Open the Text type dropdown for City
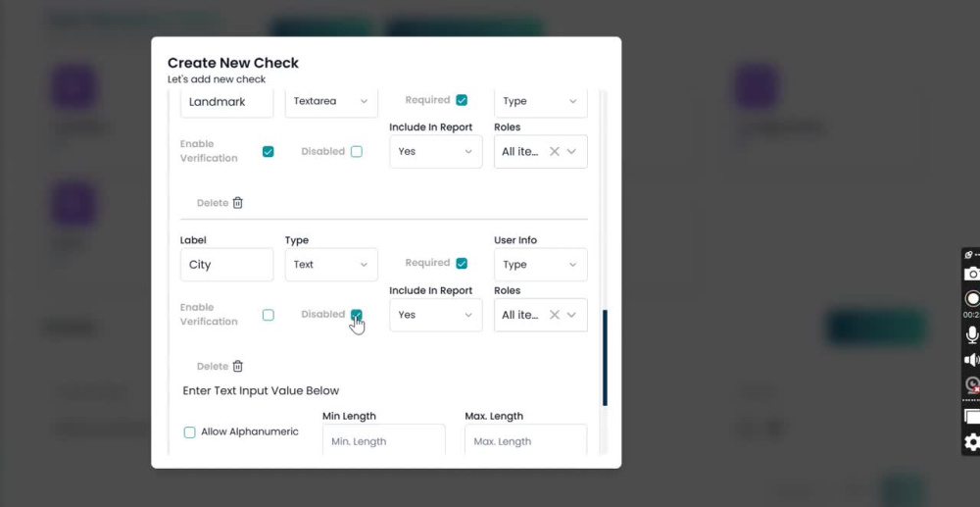980x507 pixels. (x=331, y=265)
